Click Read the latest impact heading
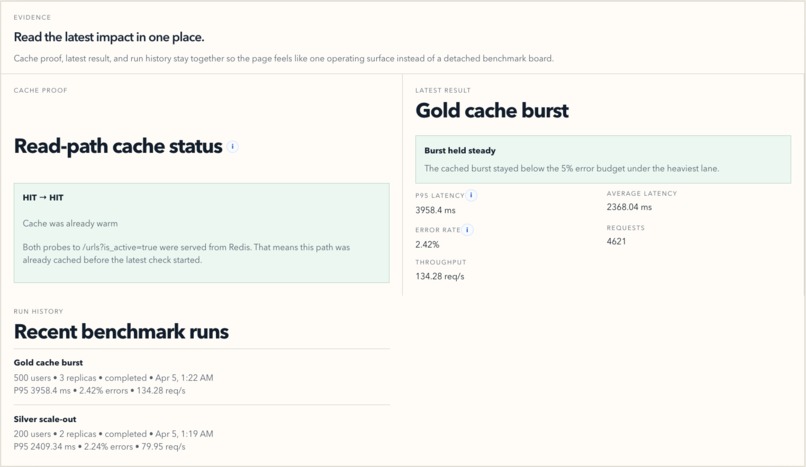The image size is (806, 467). pos(109,37)
